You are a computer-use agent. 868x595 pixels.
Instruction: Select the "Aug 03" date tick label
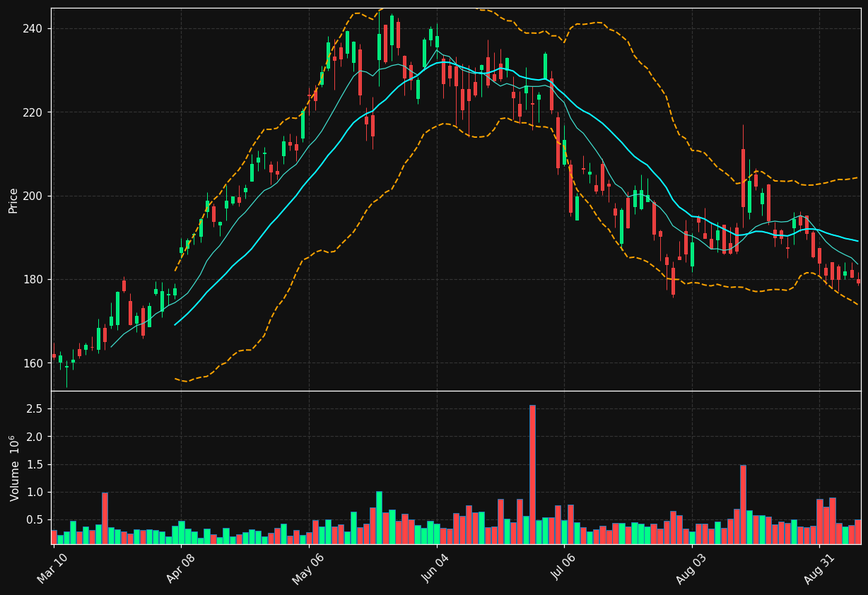691,570
